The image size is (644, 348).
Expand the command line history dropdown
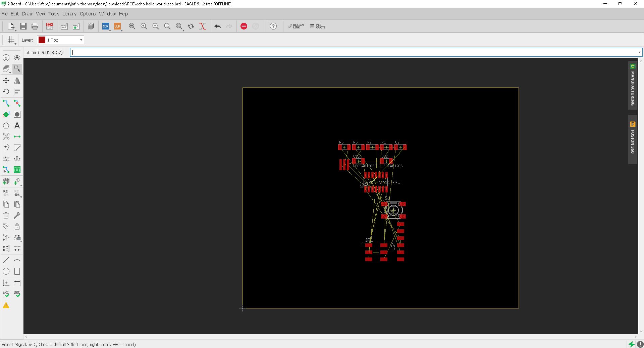point(639,52)
